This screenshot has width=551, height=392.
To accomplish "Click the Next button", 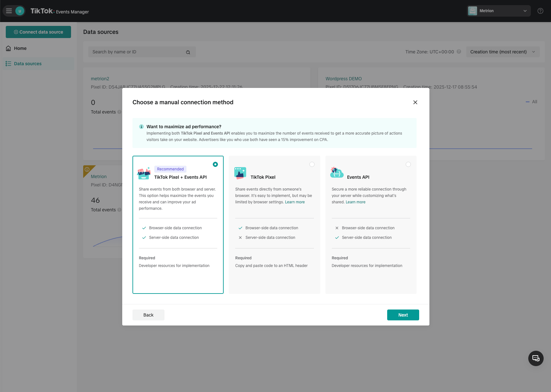I will pos(403,315).
